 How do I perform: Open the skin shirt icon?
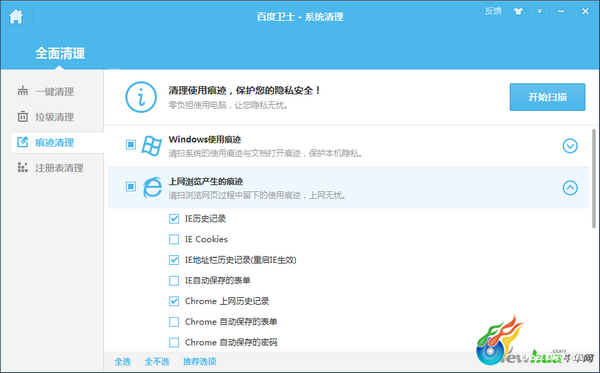518,11
